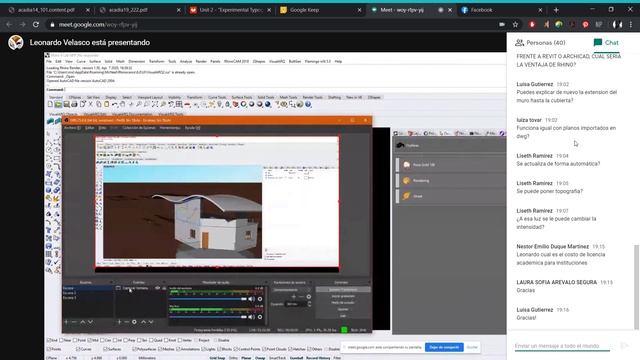The height and width of the screenshot is (360, 640).
Task: Toggle the Quad osnap checkbox
Action: [x=152, y=340]
